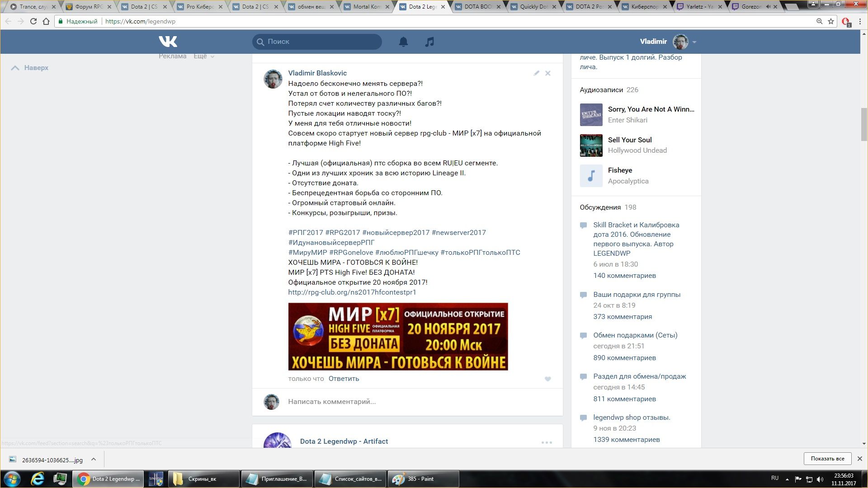Click Ответить reply link
868x488 pixels.
(344, 379)
